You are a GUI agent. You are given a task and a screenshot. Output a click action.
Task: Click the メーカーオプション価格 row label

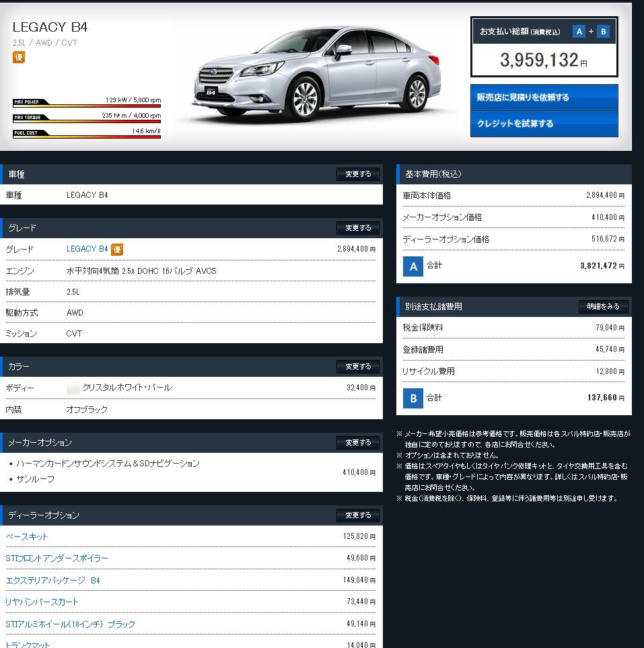click(x=442, y=217)
